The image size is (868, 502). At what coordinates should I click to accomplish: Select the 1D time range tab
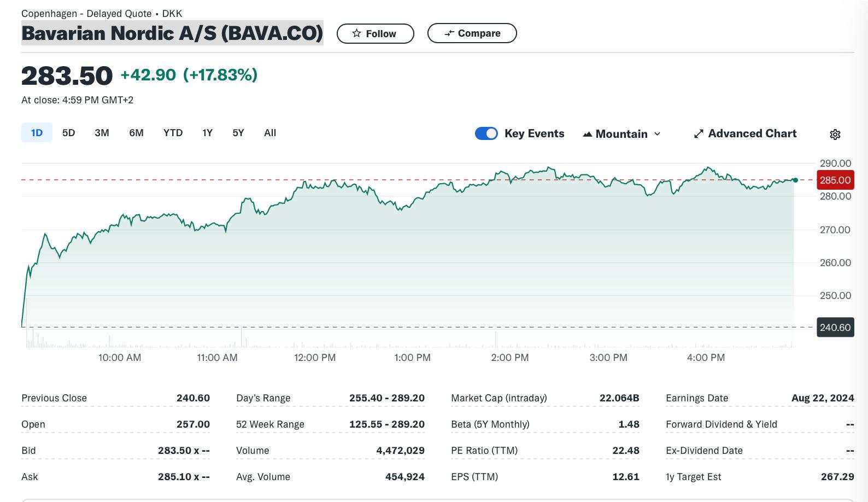tap(37, 133)
